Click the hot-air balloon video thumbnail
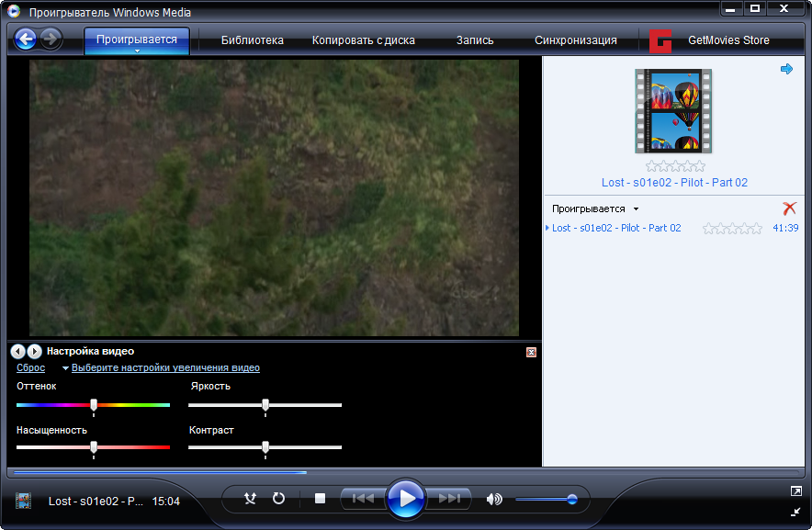 pyautogui.click(x=673, y=111)
